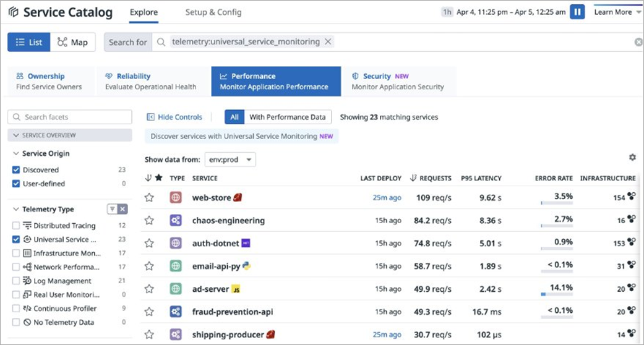Select With Performance Data filter
Screen dimensions: 644x345
click(287, 117)
